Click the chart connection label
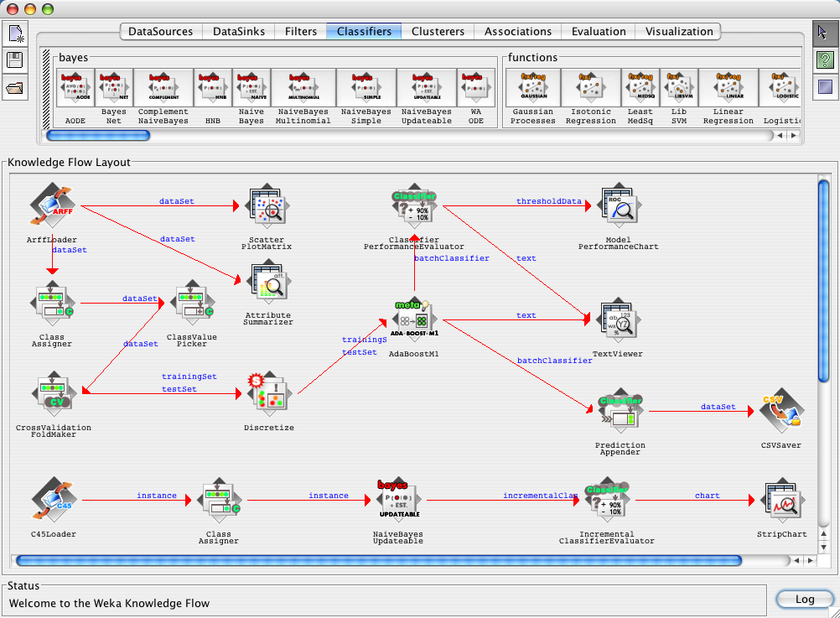840x618 pixels. [x=708, y=496]
